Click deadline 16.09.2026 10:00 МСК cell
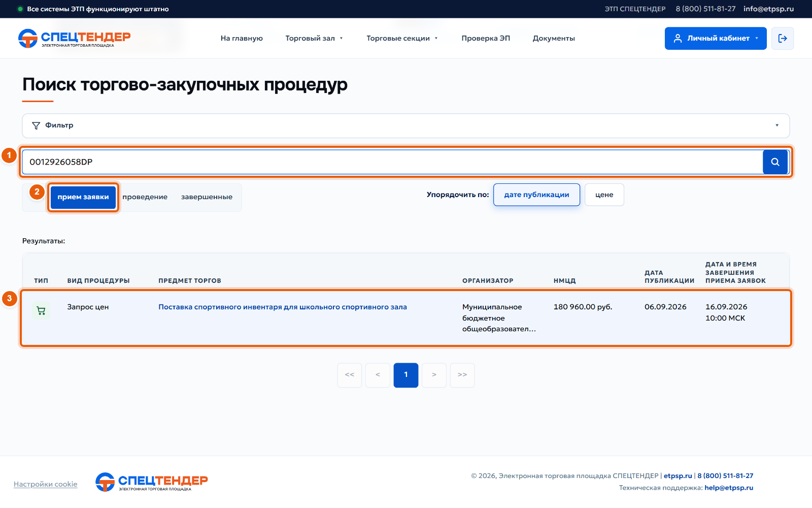 (x=726, y=312)
